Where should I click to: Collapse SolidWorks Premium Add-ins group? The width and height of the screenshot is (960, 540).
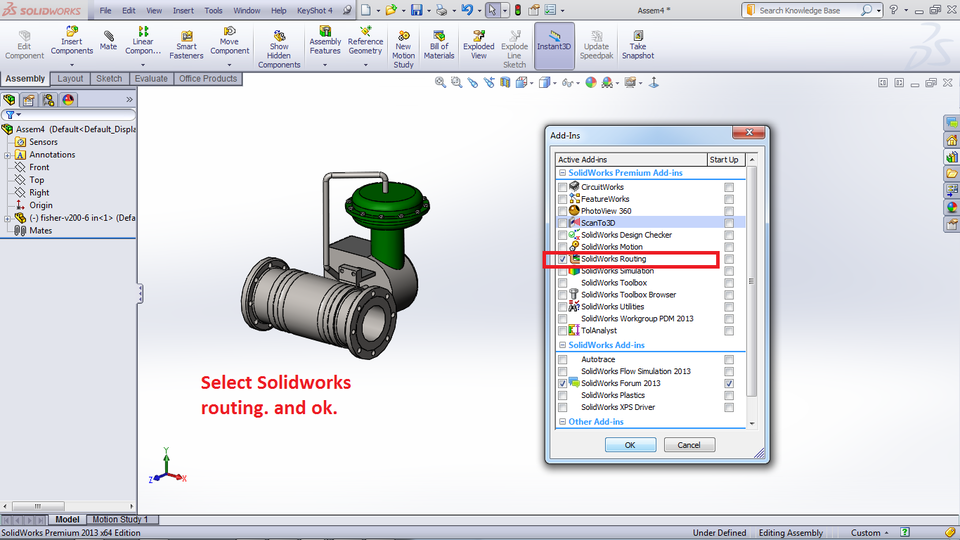(562, 173)
